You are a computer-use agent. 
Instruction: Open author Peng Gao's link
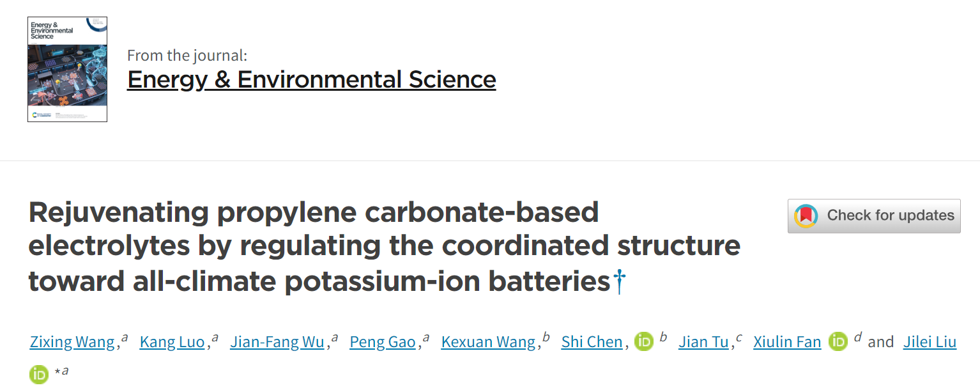pos(383,342)
